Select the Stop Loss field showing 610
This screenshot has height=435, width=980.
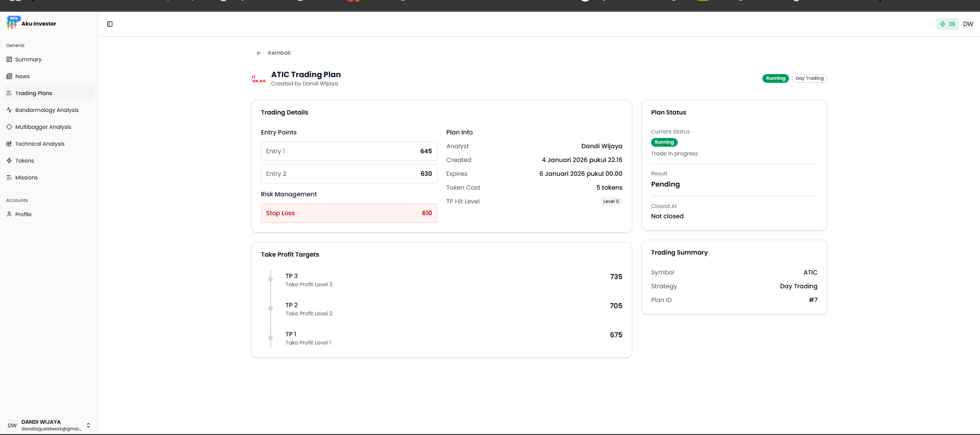coord(349,213)
